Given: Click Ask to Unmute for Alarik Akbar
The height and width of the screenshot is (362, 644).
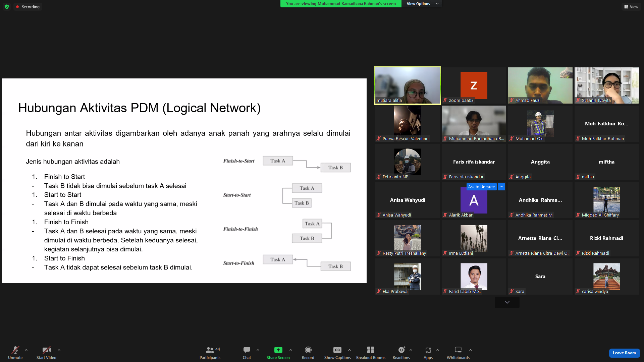Looking at the screenshot, I should [x=481, y=187].
